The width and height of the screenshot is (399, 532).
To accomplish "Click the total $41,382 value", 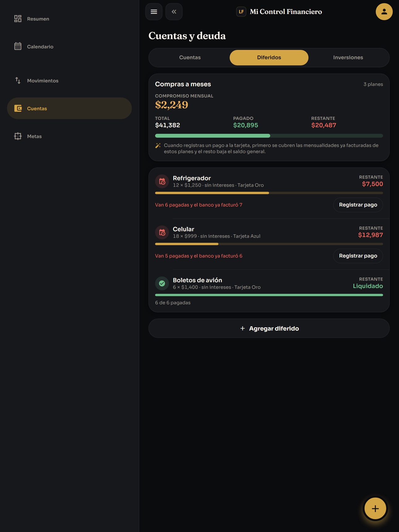I will point(168,125).
